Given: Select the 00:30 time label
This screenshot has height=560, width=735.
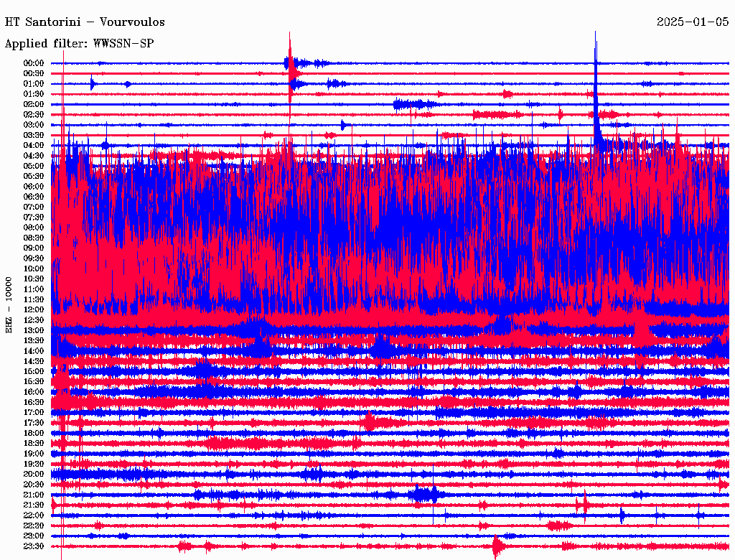Looking at the screenshot, I should pos(34,74).
